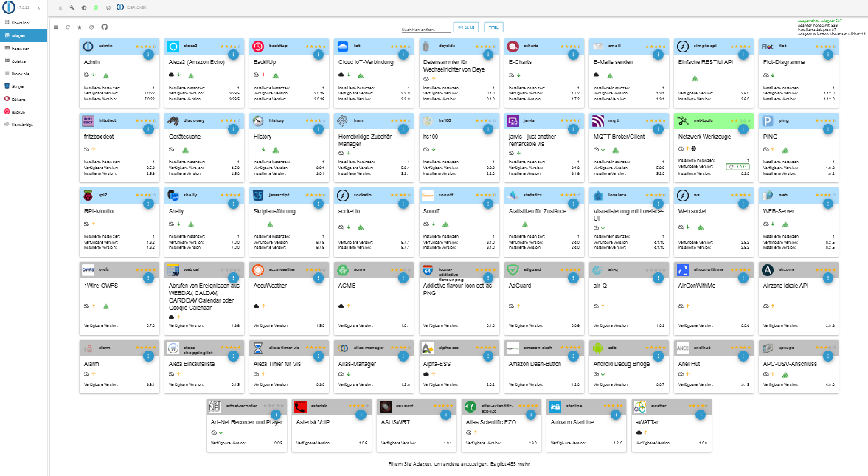Open options button on the AccuWeather card
868x476 pixels.
click(x=319, y=278)
